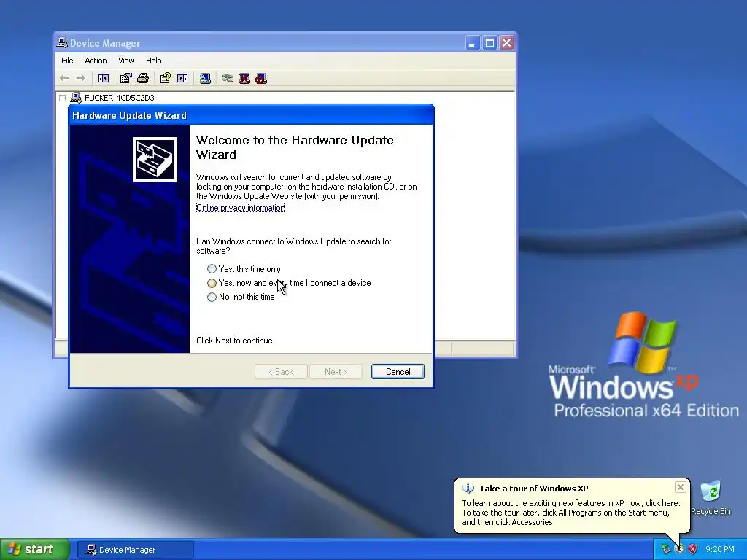Open Properties via the toolbar icon
The image size is (747, 560).
(x=125, y=78)
